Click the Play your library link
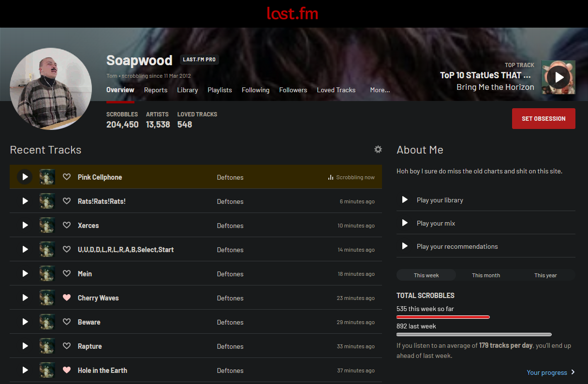The image size is (588, 384). (440, 200)
